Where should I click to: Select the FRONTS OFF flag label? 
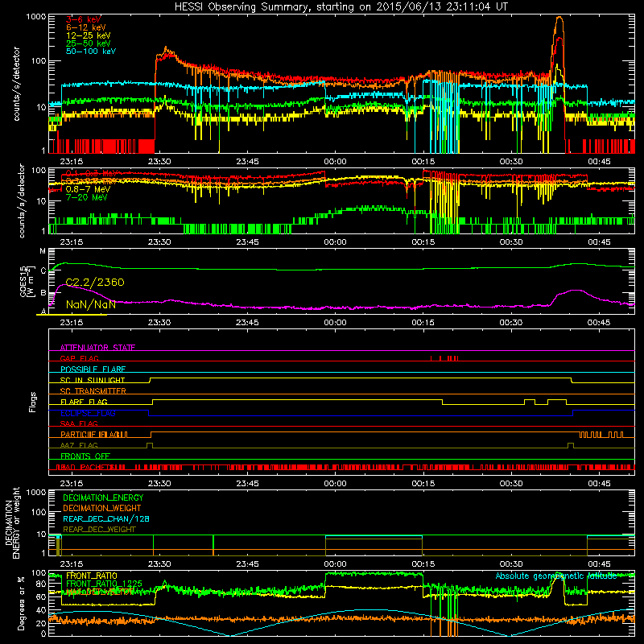(x=85, y=456)
